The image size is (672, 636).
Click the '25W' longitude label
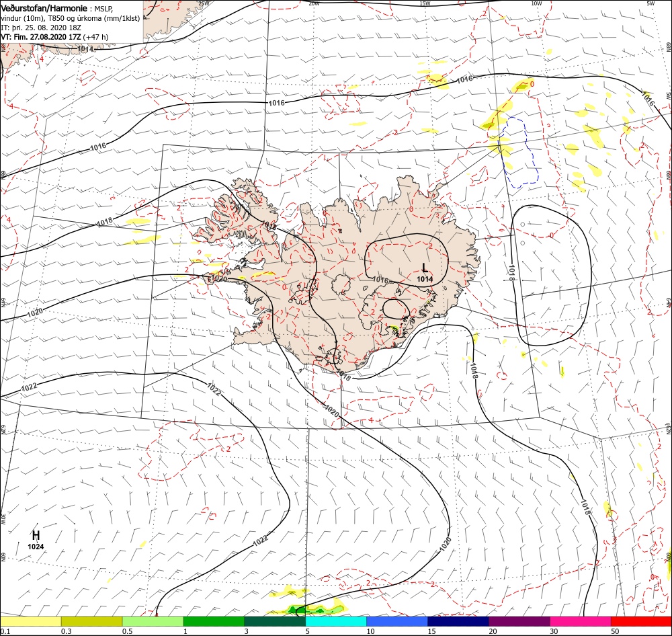click(204, 3)
